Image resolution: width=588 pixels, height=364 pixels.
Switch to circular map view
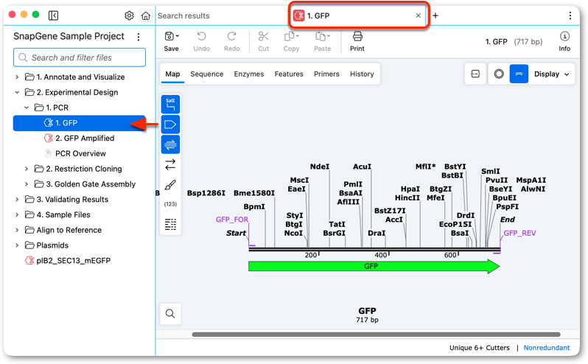point(499,74)
